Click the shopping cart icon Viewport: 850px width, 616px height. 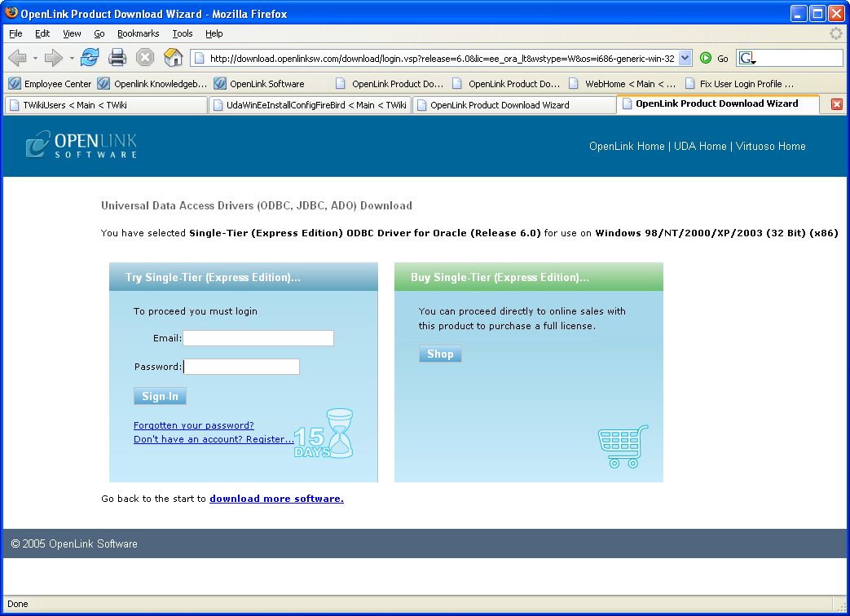(623, 447)
